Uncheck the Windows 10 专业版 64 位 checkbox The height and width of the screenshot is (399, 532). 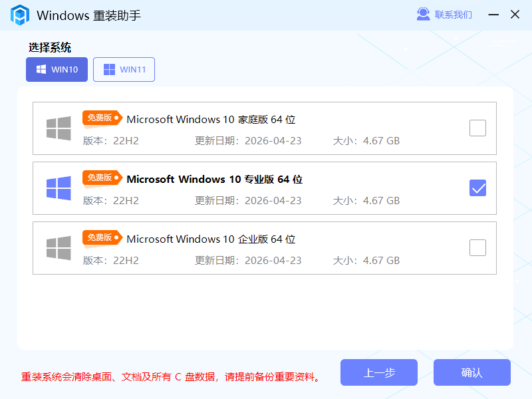[477, 188]
